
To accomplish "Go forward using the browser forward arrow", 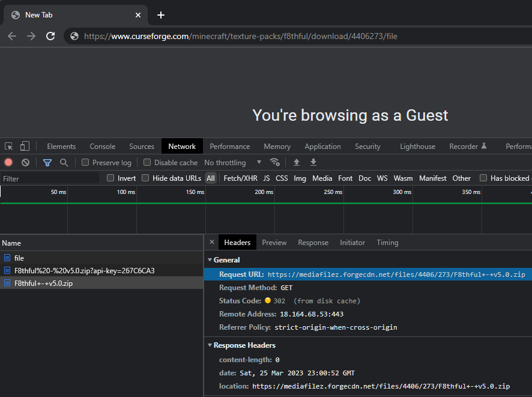I will 31,36.
